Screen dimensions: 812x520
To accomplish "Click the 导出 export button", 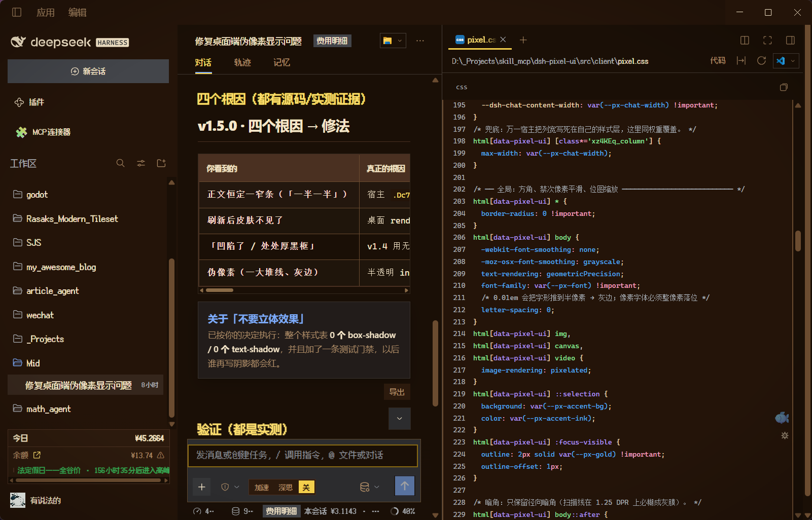I will click(x=397, y=392).
